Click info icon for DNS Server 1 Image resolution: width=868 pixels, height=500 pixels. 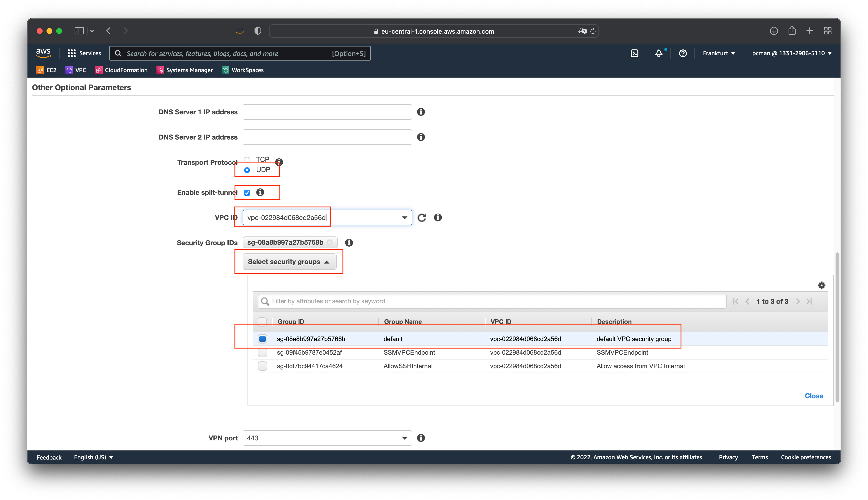click(x=421, y=112)
